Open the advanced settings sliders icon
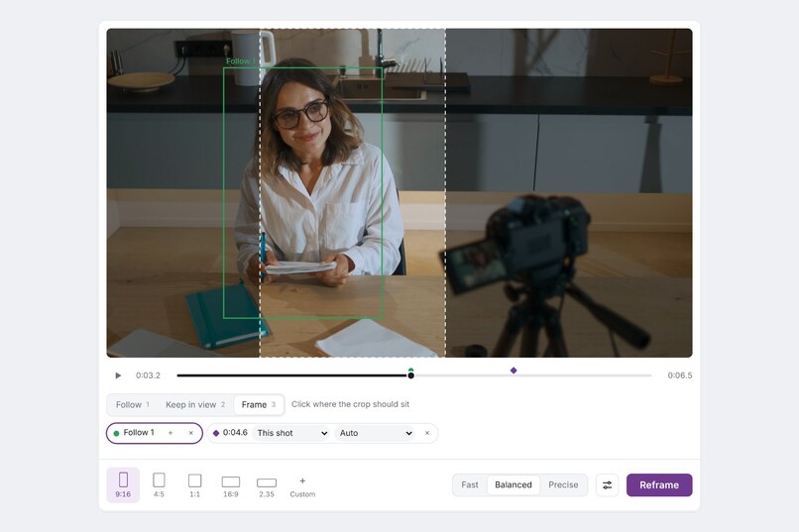 click(x=607, y=485)
